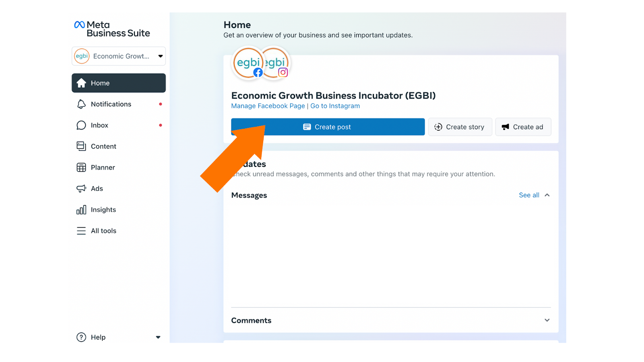Click the Help question mark icon
Image resolution: width=644 pixels, height=362 pixels.
tap(81, 337)
